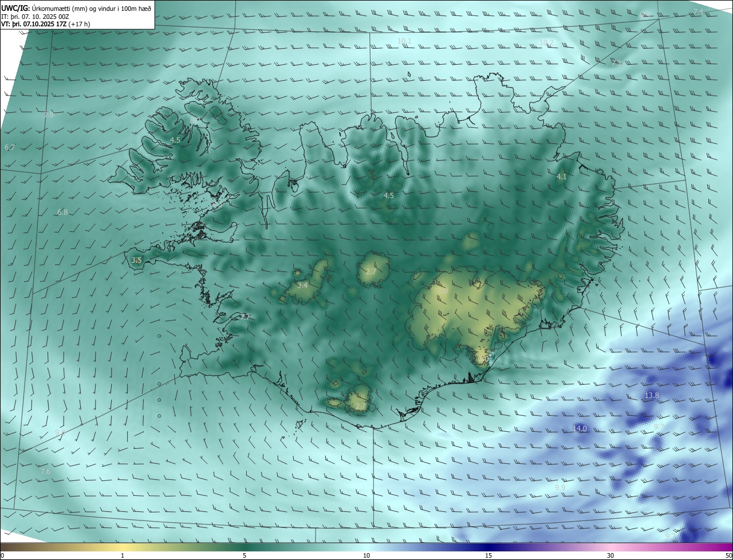Click the 30 tick on the color scale
The width and height of the screenshot is (733, 560).
(610, 555)
